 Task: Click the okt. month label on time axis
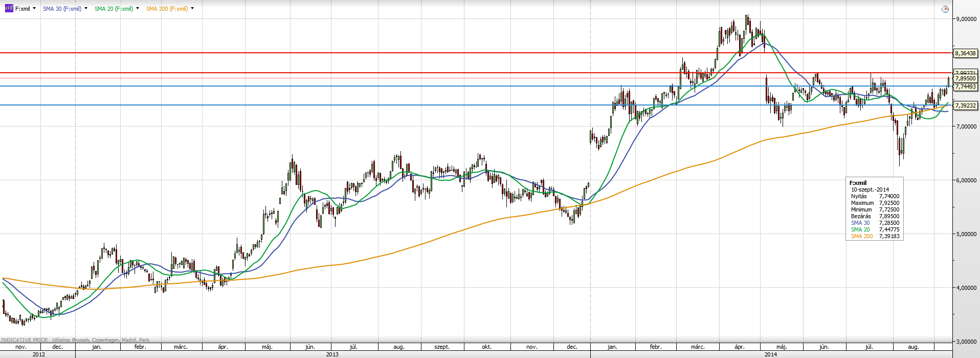coord(486,347)
